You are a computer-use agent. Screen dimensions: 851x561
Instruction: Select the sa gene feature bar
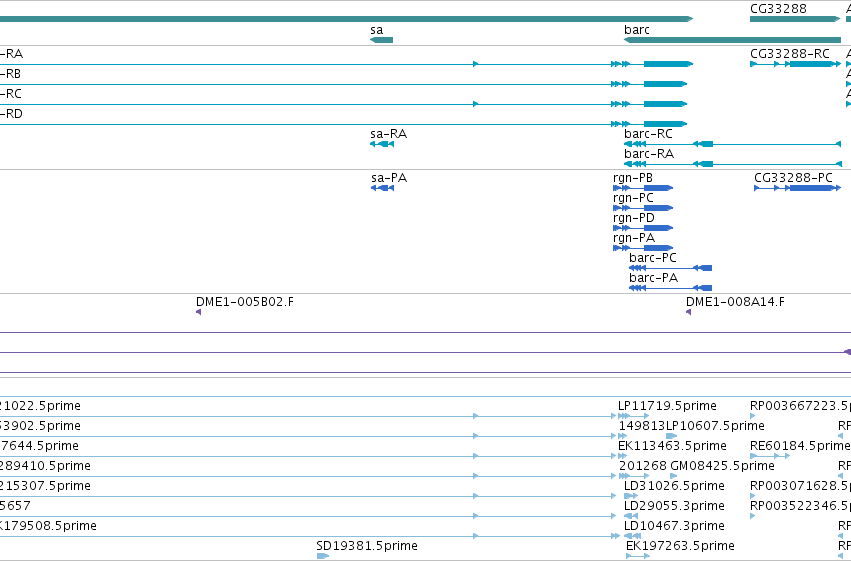coord(381,40)
